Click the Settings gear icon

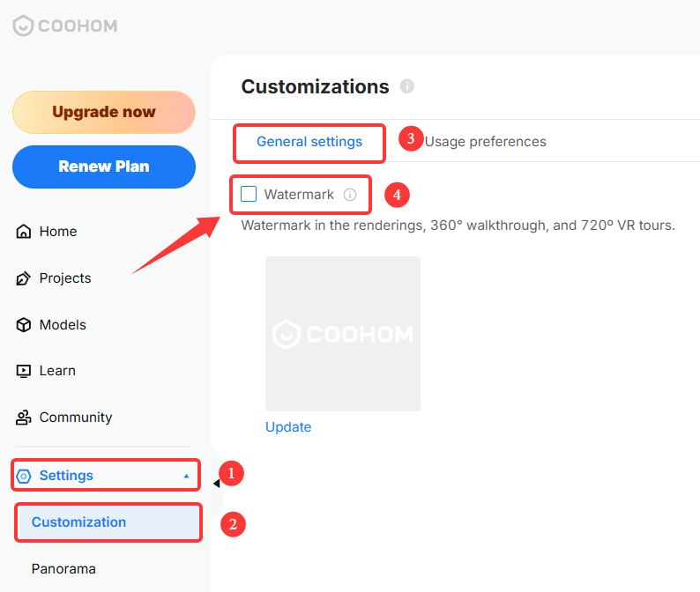24,476
